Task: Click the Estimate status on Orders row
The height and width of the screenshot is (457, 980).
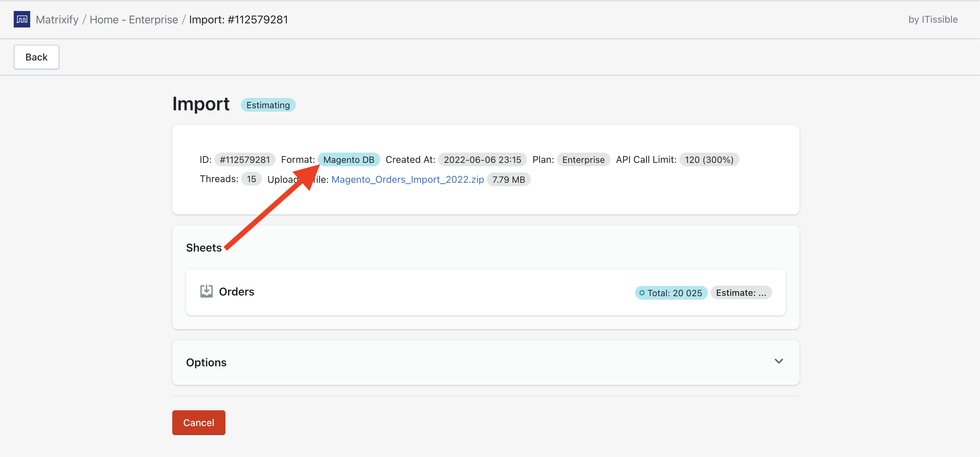Action: [740, 292]
